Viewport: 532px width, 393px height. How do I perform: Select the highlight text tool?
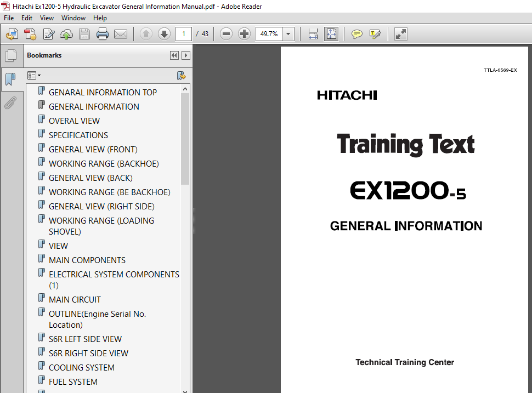coord(375,34)
